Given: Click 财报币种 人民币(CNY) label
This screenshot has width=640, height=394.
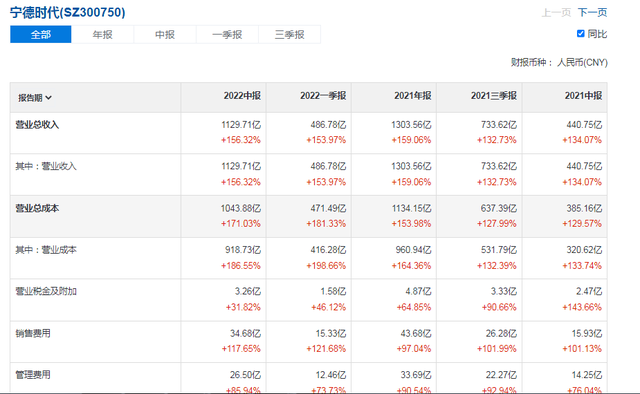Looking at the screenshot, I should click(x=559, y=62).
